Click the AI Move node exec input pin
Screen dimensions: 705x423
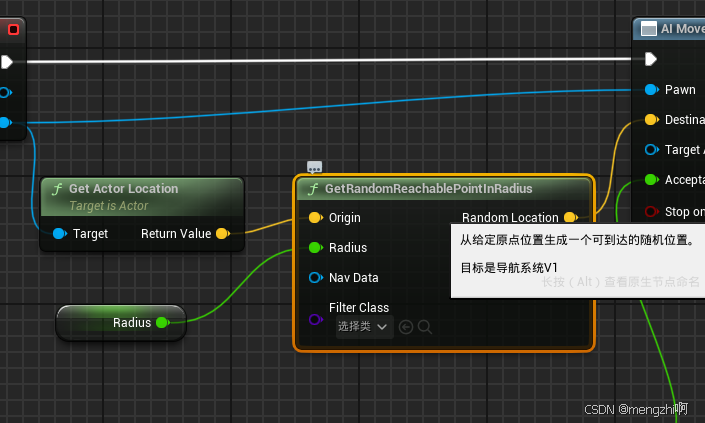pos(651,59)
